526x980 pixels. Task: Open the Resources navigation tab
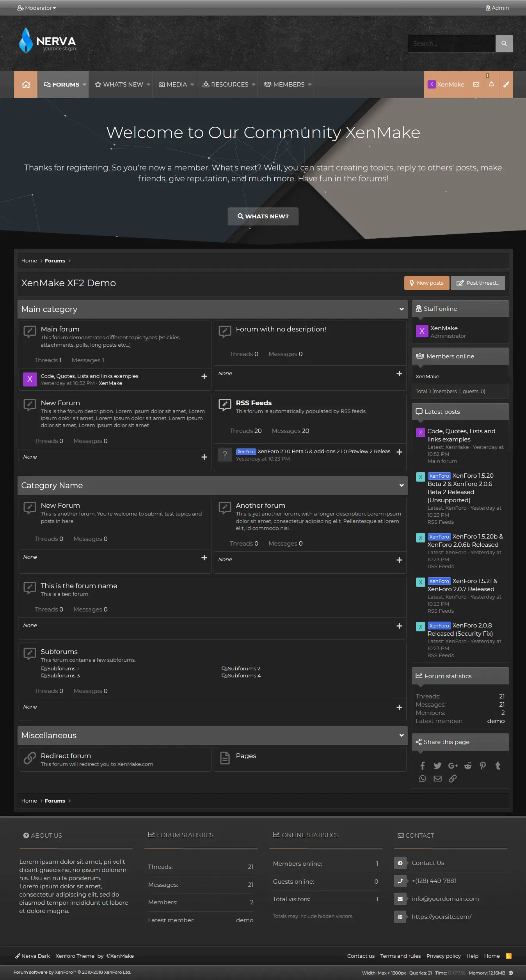225,85
